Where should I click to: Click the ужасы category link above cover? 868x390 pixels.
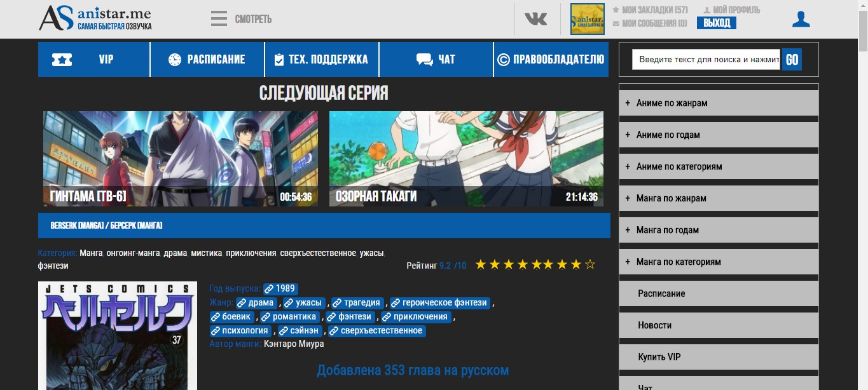click(x=371, y=253)
